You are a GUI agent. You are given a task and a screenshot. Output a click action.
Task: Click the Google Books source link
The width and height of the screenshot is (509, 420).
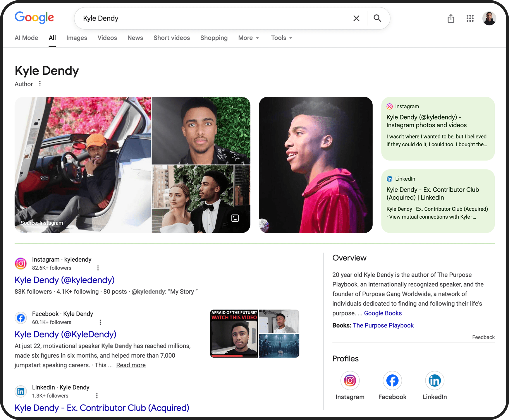pos(383,313)
